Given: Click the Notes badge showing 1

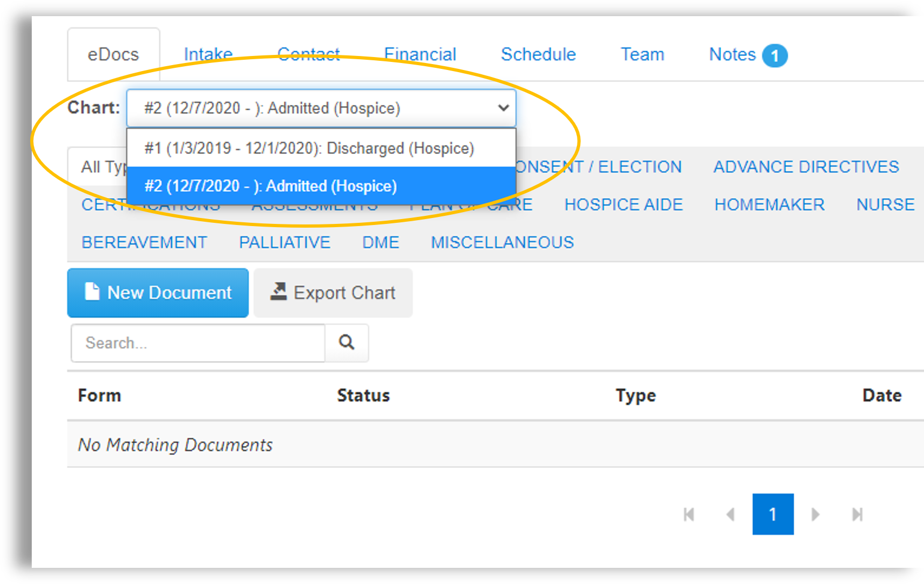Looking at the screenshot, I should pyautogui.click(x=774, y=55).
